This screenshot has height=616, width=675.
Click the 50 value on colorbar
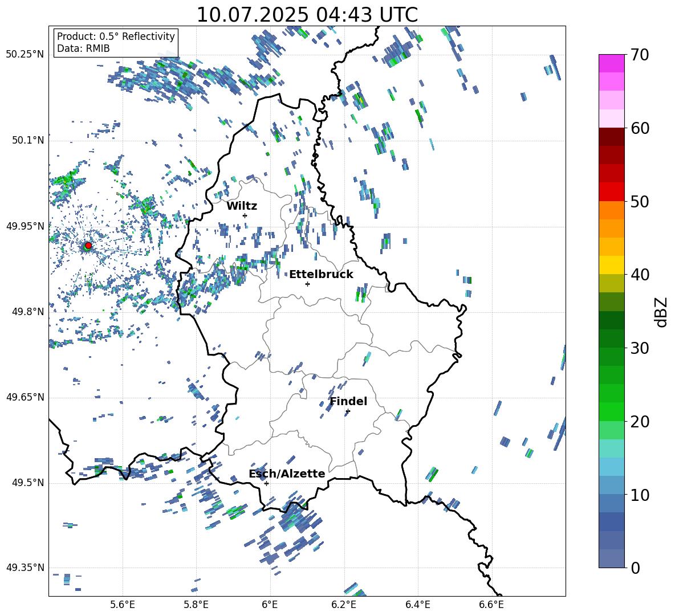(640, 201)
